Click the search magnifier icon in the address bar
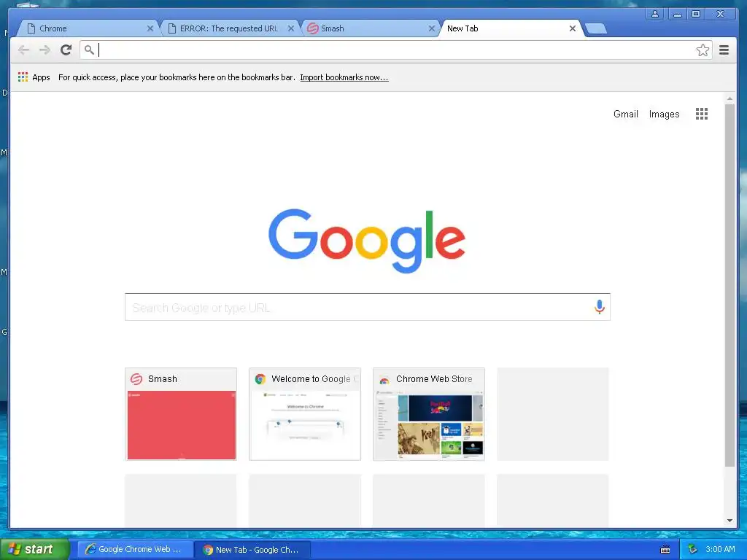This screenshot has height=560, width=747. click(89, 50)
